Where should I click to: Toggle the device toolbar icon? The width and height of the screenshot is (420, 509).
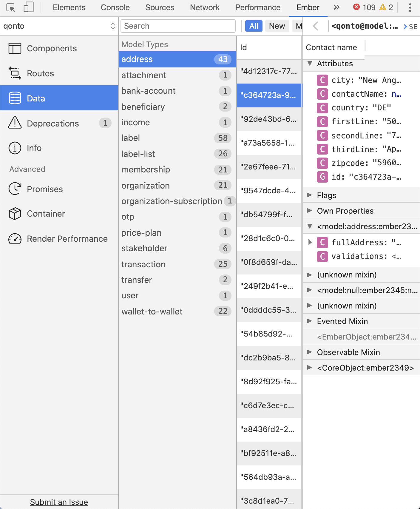tap(28, 7)
